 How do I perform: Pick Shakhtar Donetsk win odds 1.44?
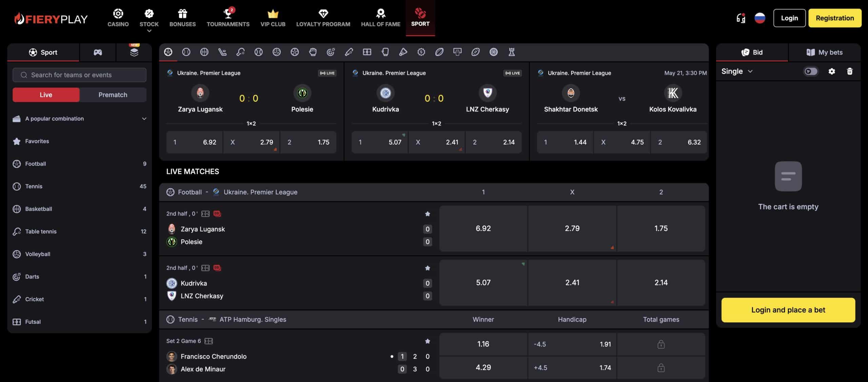(565, 142)
